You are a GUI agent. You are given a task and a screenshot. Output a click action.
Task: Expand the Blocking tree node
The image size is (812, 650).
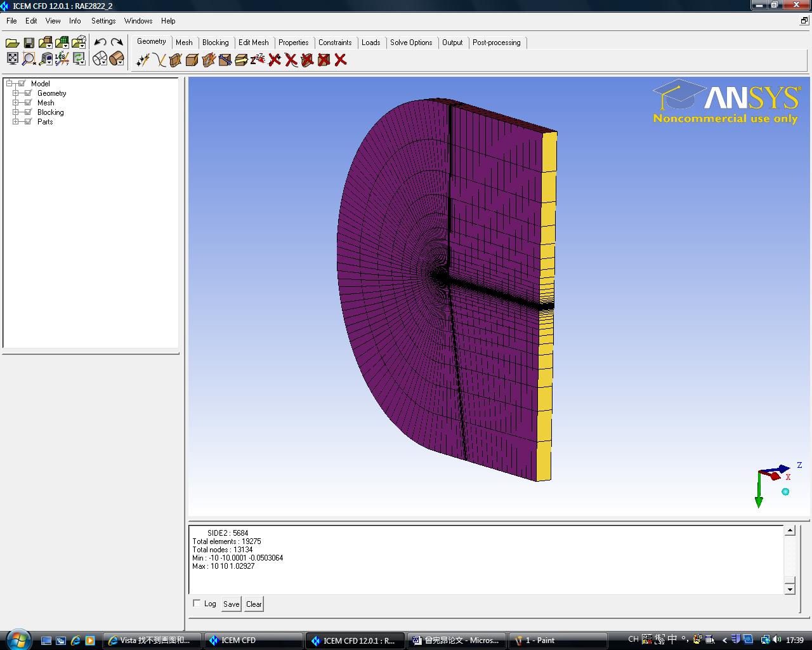pos(16,112)
